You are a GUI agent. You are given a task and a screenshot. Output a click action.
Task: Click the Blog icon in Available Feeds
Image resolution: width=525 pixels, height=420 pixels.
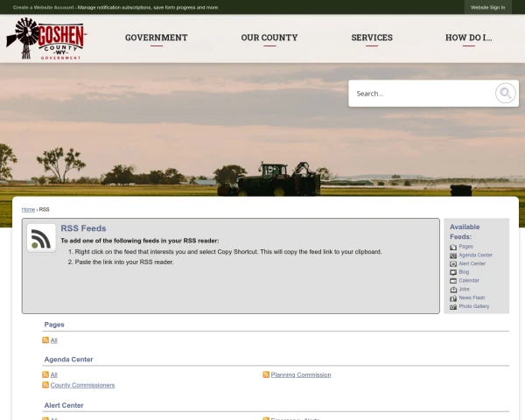452,272
